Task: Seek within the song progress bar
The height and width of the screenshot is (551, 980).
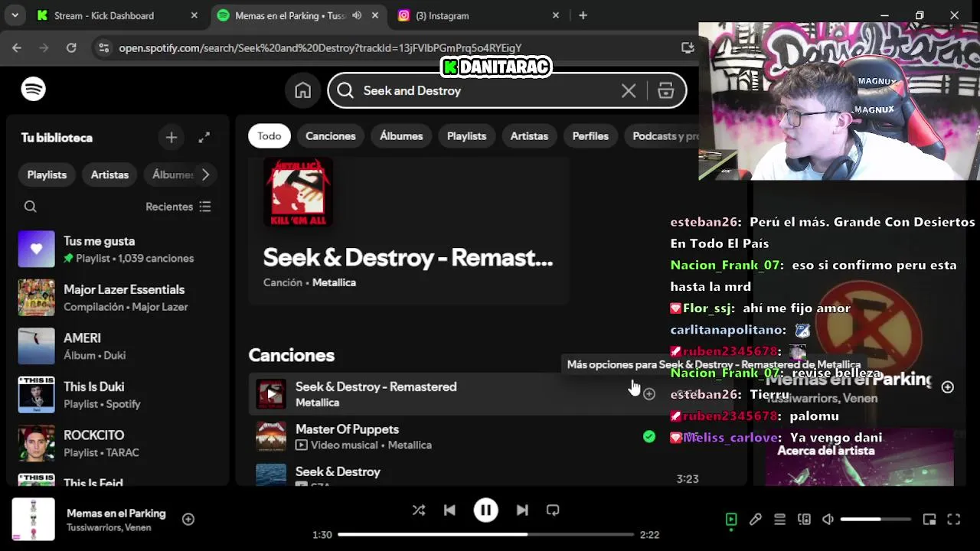Action: click(x=485, y=535)
